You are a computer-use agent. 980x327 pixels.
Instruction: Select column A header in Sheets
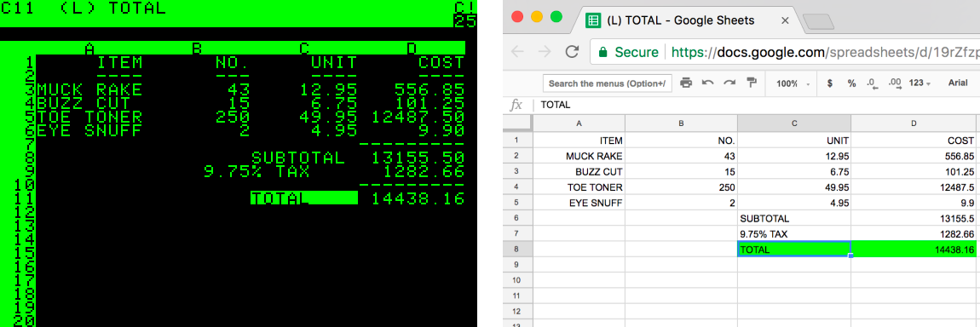pyautogui.click(x=579, y=123)
